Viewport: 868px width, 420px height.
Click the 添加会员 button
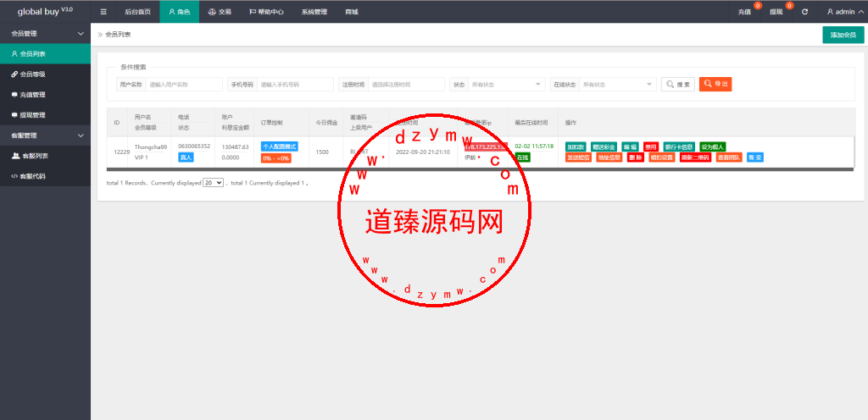(x=843, y=35)
